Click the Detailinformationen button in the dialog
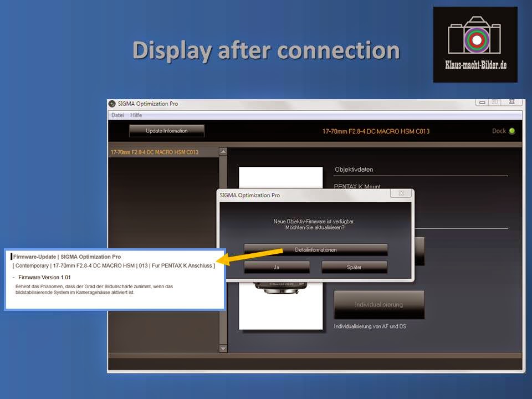532x399 pixels. (x=315, y=250)
